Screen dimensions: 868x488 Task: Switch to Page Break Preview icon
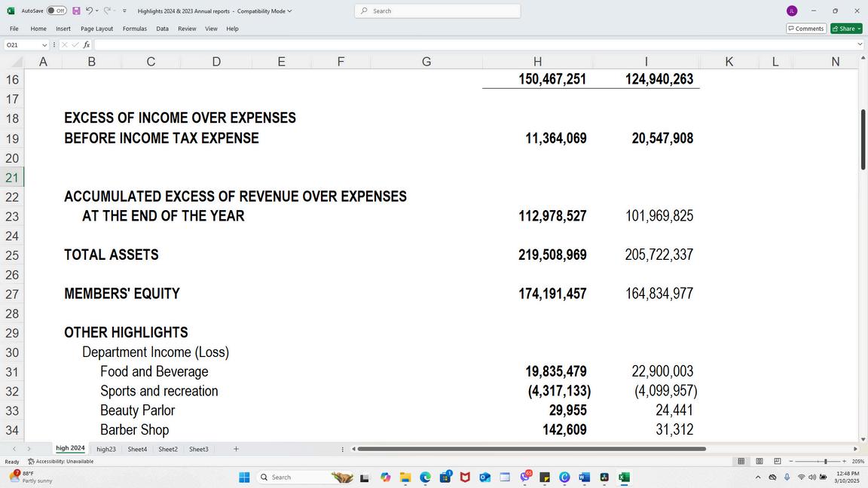[778, 461]
